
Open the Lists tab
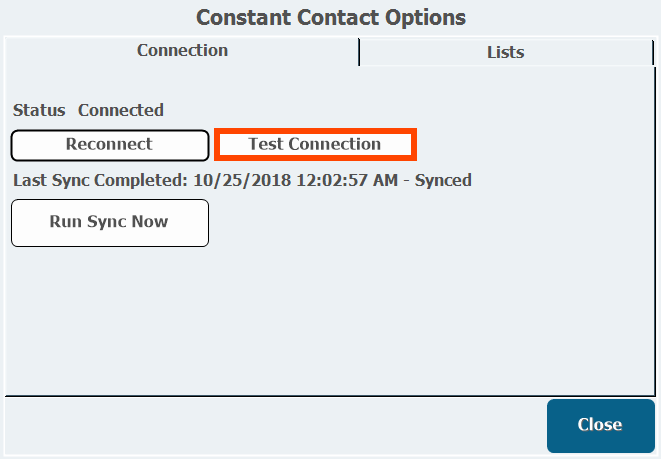(x=505, y=52)
